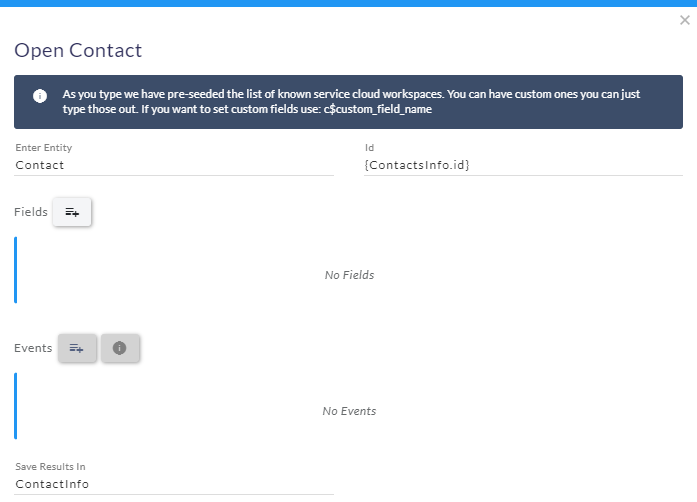Add a new field with Fields button
Image resolution: width=697 pixels, height=502 pixels.
coord(72,212)
